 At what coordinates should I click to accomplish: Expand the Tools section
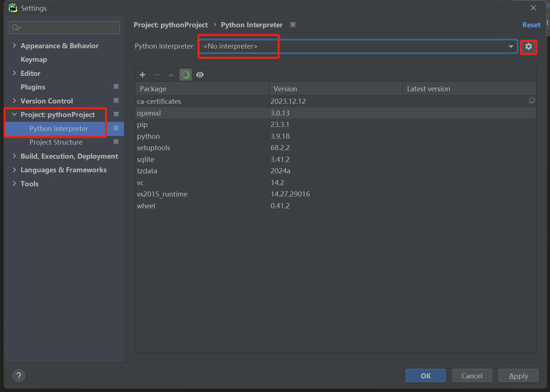(x=14, y=183)
